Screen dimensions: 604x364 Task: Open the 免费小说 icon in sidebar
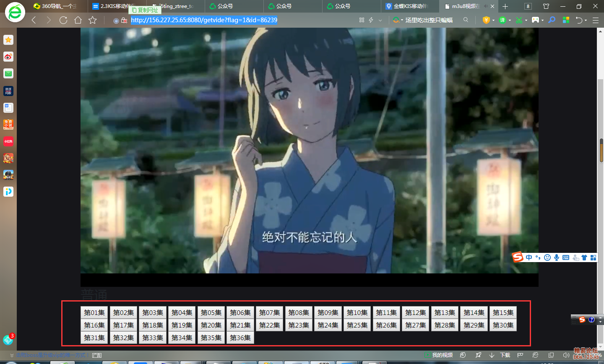coord(8,125)
